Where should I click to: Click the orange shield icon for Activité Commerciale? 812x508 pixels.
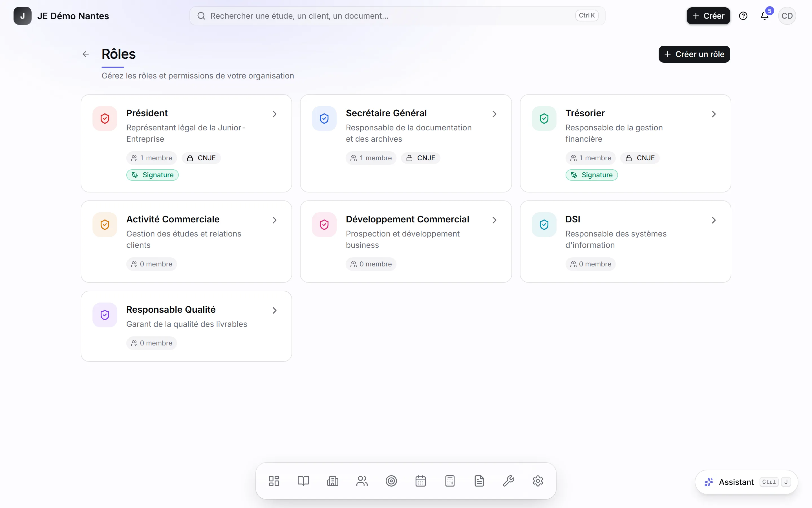(x=105, y=224)
